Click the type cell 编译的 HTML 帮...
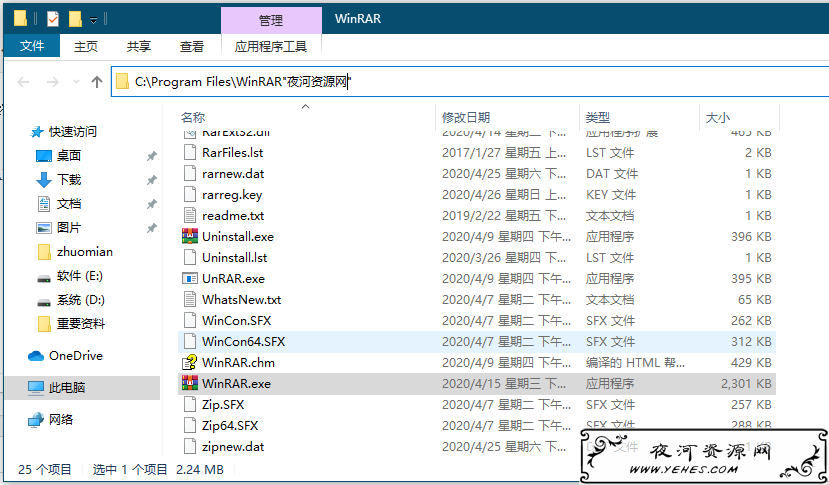 pos(635,363)
